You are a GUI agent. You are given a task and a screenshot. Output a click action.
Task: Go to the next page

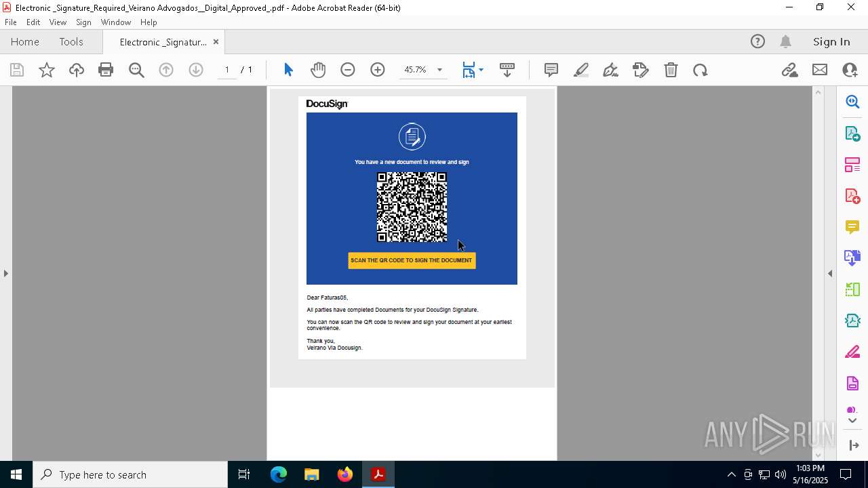pos(196,70)
